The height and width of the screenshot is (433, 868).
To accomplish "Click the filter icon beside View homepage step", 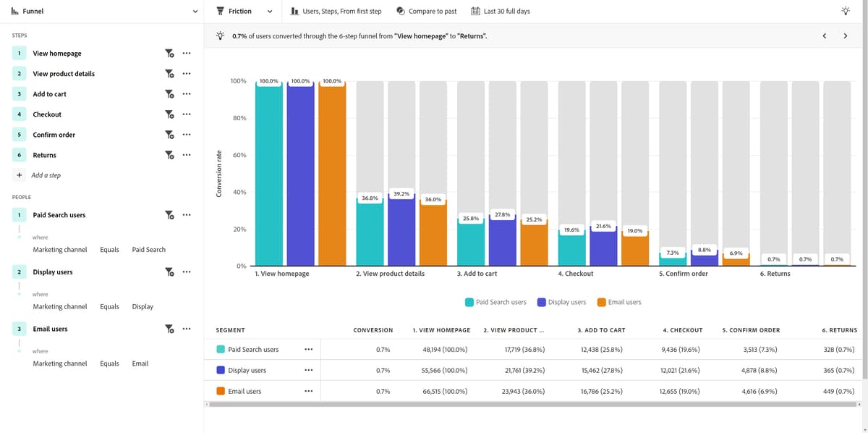I will [169, 53].
